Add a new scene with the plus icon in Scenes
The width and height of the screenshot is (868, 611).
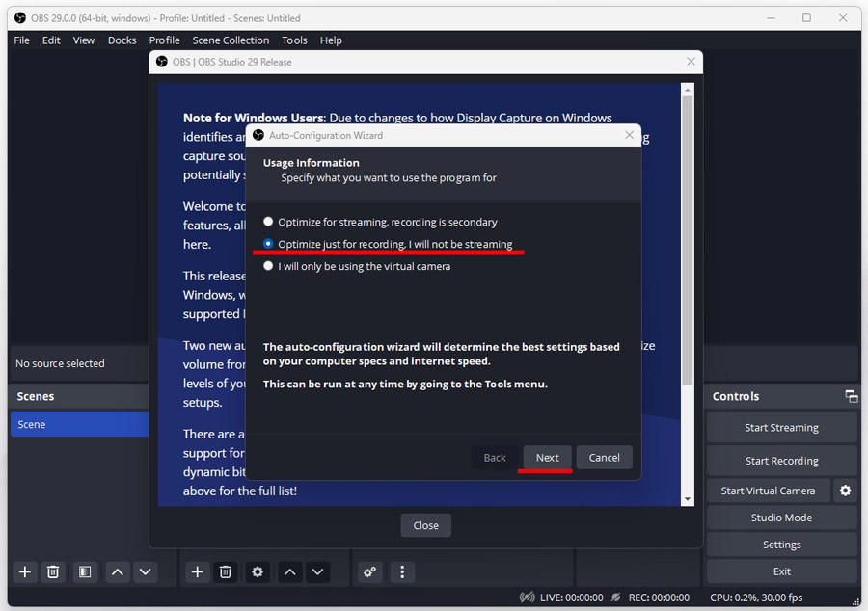pos(25,571)
